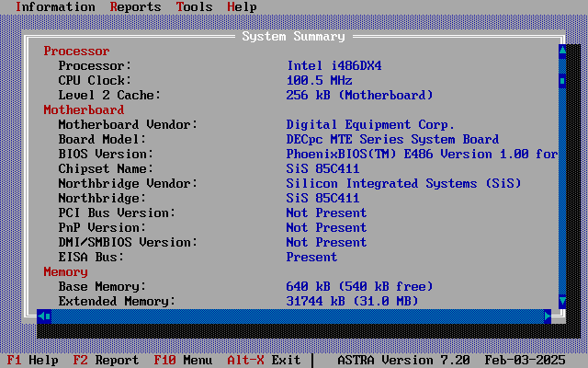Click the DMI/SMBIOS Version label
The width and height of the screenshot is (588, 368).
(128, 242)
